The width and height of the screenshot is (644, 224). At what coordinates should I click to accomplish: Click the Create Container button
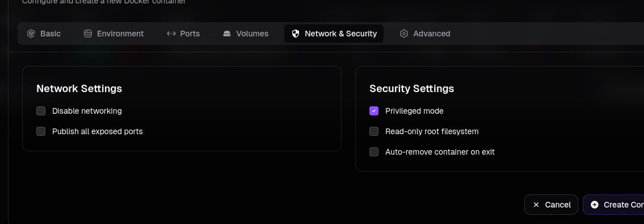point(613,205)
